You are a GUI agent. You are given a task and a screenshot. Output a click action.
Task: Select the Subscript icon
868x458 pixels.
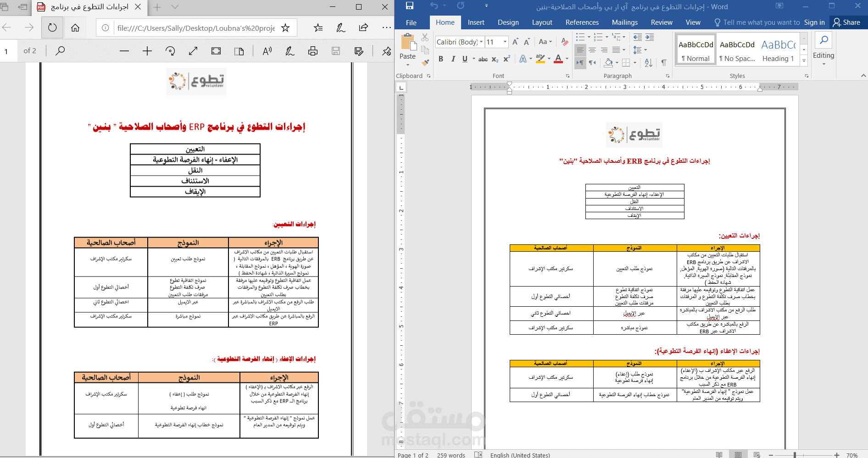click(x=494, y=59)
